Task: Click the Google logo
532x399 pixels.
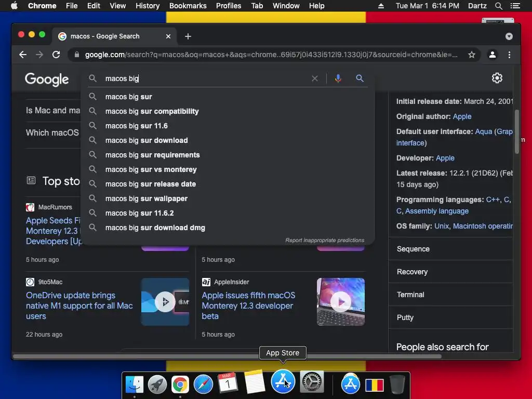Action: click(47, 79)
